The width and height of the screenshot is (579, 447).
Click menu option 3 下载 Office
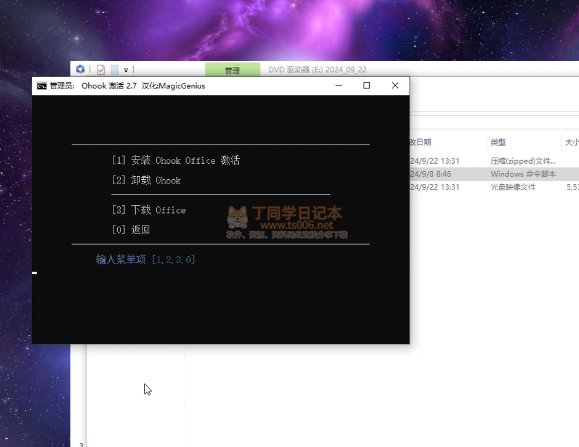(x=149, y=210)
